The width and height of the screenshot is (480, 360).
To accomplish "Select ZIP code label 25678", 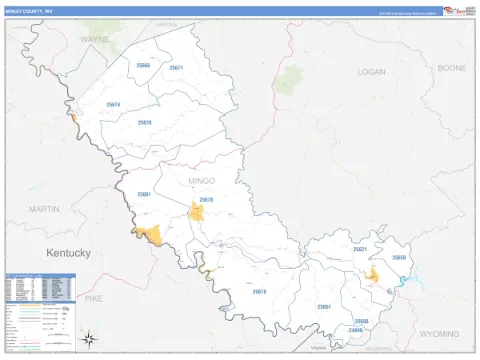I will point(259,292).
